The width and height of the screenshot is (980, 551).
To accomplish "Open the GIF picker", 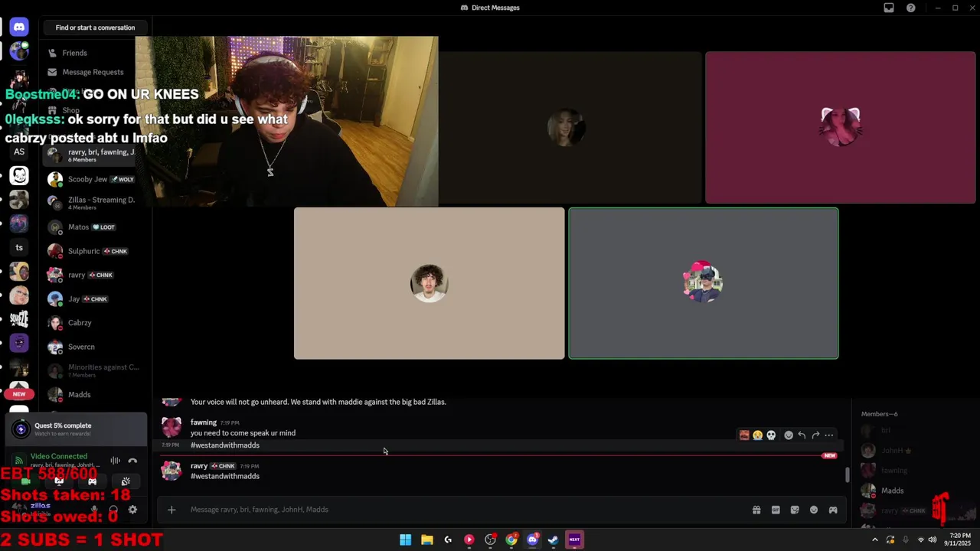I will 776,510.
